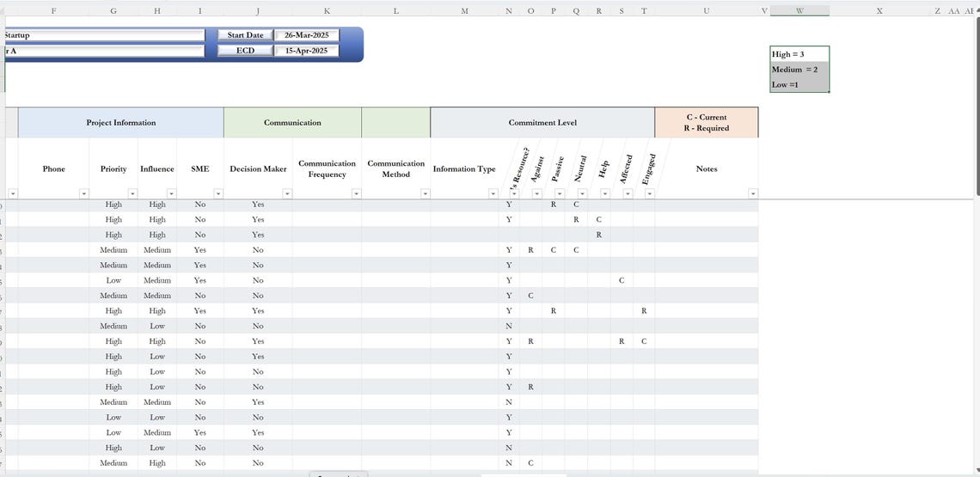The height and width of the screenshot is (477, 980).
Task: Open the Communication Frequency filter dropdown
Action: (356, 193)
